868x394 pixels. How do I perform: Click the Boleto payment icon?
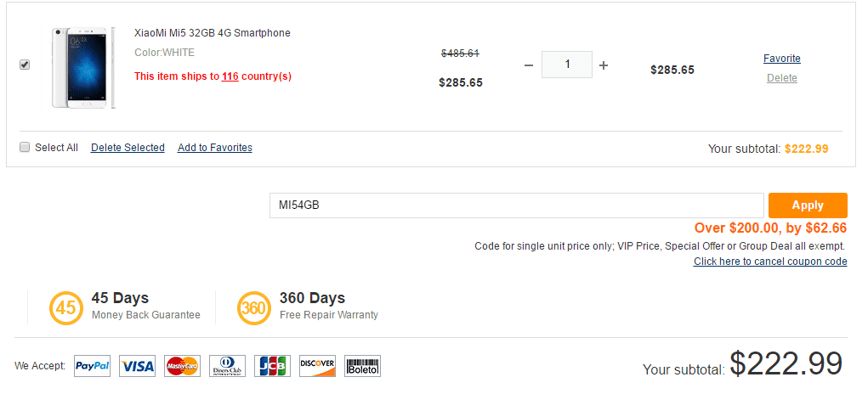pyautogui.click(x=362, y=366)
